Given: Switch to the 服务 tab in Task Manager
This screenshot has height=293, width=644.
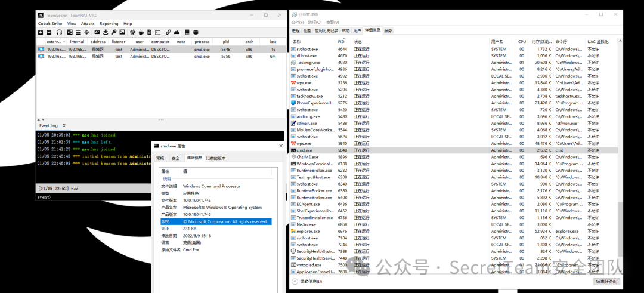Looking at the screenshot, I should coord(388,30).
